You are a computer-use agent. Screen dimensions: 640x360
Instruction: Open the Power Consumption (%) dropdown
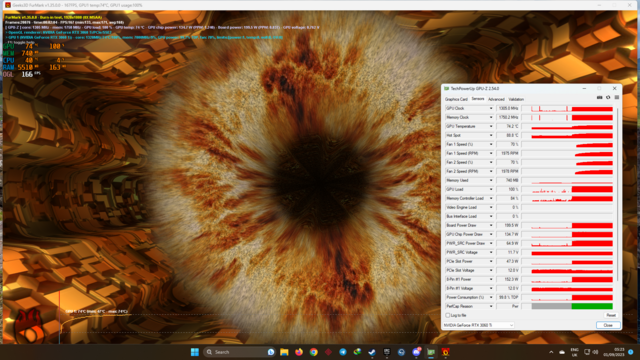pyautogui.click(x=491, y=297)
